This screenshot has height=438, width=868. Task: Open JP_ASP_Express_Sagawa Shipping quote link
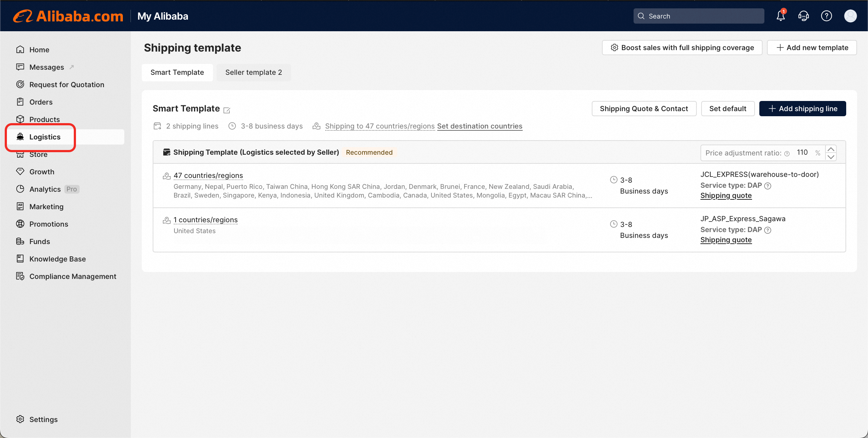(x=726, y=240)
